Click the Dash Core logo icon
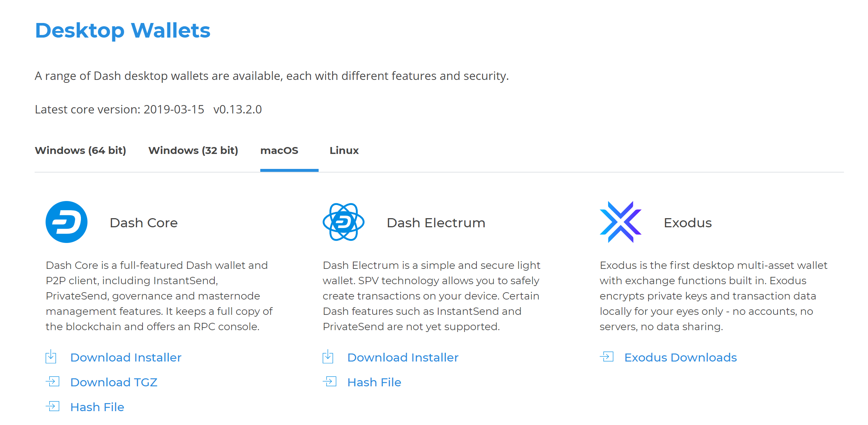The height and width of the screenshot is (425, 868). coord(66,222)
